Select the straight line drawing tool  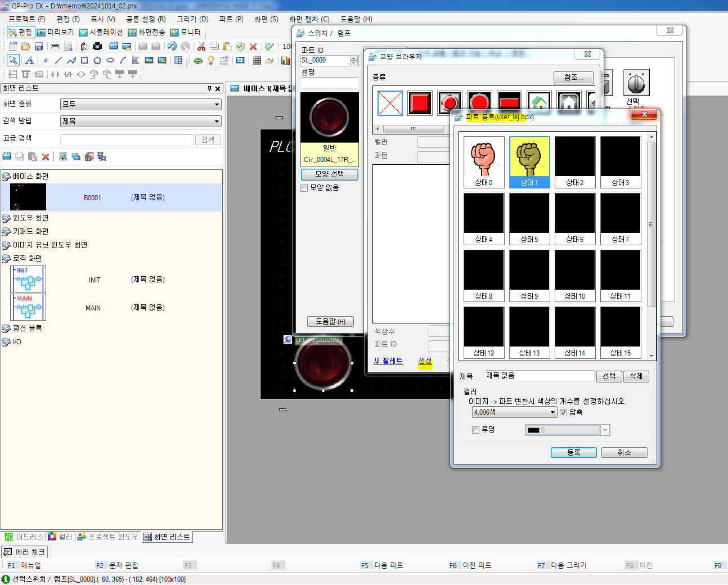pyautogui.click(x=58, y=60)
